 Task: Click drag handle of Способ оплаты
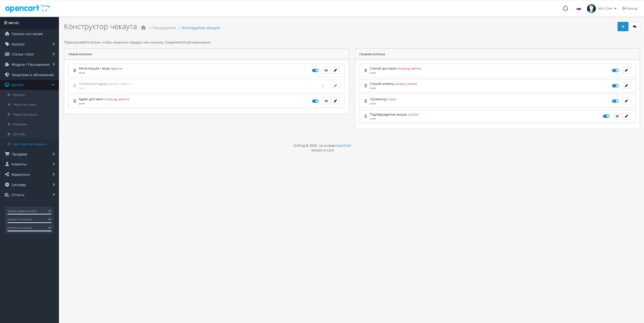pos(366,86)
